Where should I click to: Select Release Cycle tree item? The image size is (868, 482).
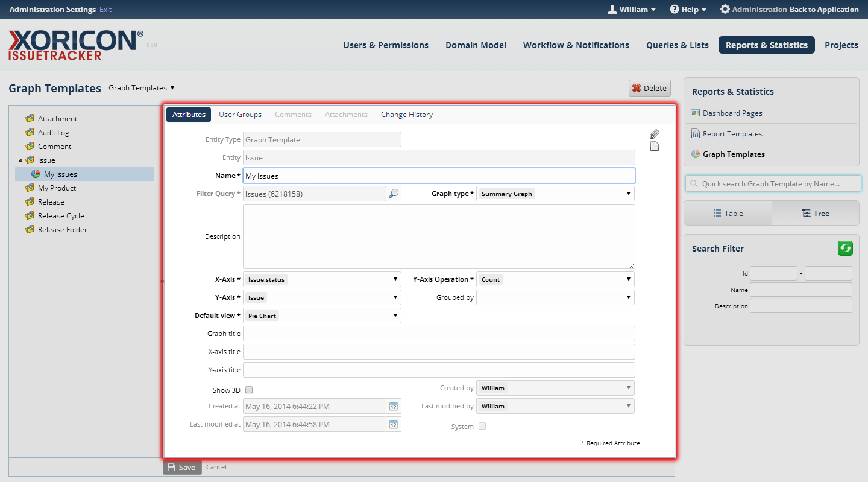point(61,215)
